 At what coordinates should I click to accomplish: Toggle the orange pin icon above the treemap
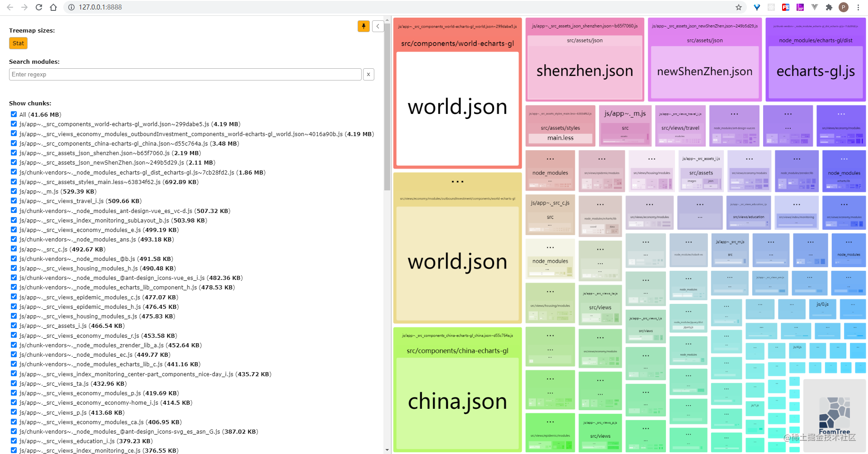[x=363, y=26]
